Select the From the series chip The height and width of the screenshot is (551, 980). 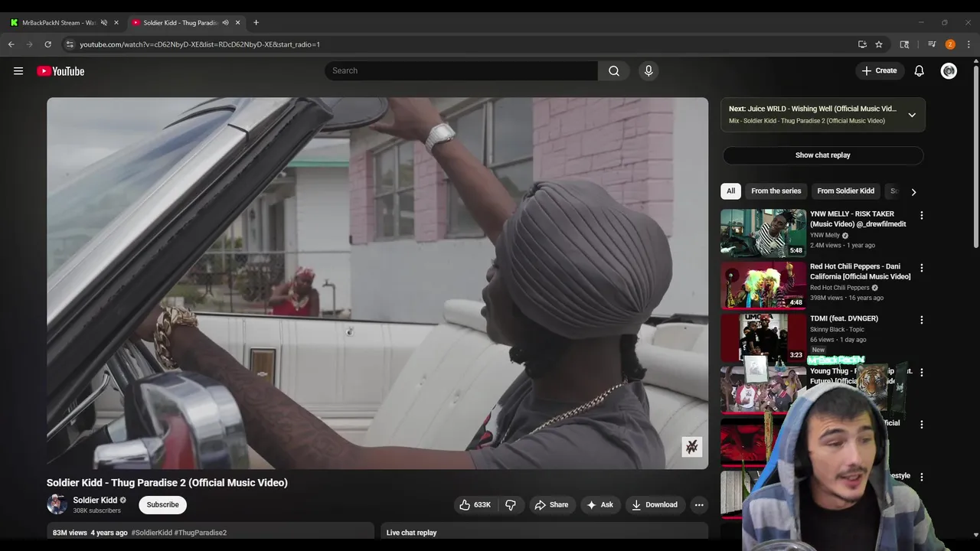(776, 191)
